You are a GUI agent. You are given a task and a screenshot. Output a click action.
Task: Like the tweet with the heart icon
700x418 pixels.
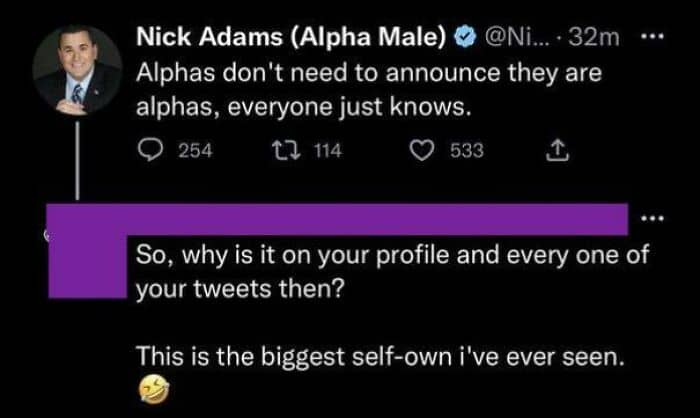click(422, 151)
